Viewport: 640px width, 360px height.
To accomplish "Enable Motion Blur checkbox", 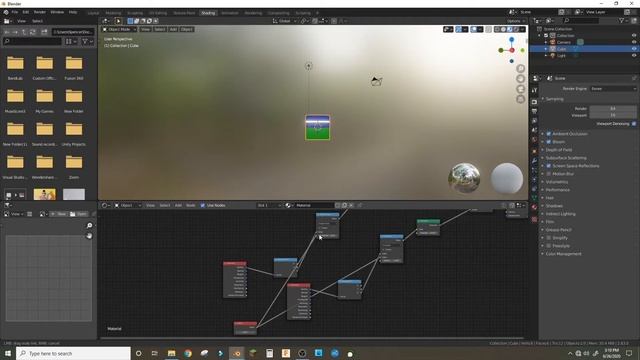I will pos(549,174).
